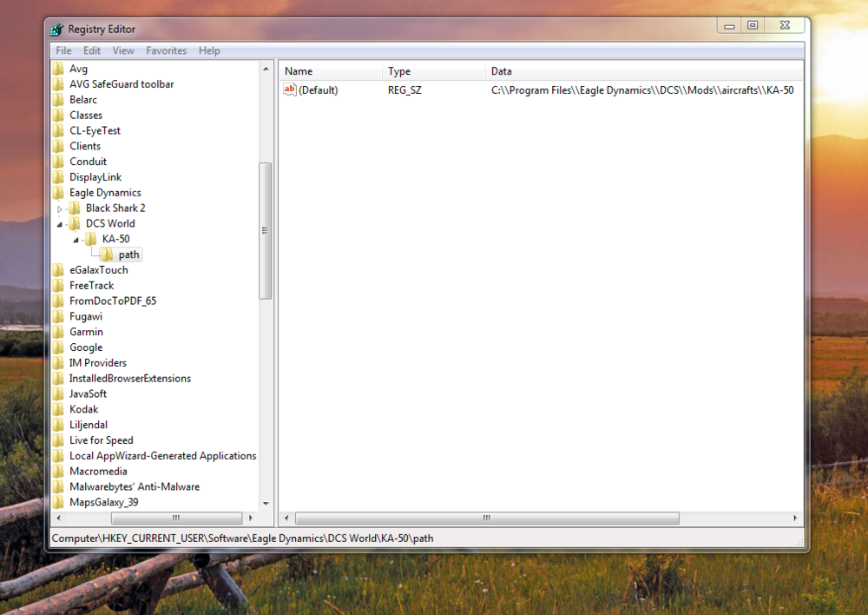Screen dimensions: 868x615
Task: Open the Eagle Dynamics folder icon
Action: 59,192
